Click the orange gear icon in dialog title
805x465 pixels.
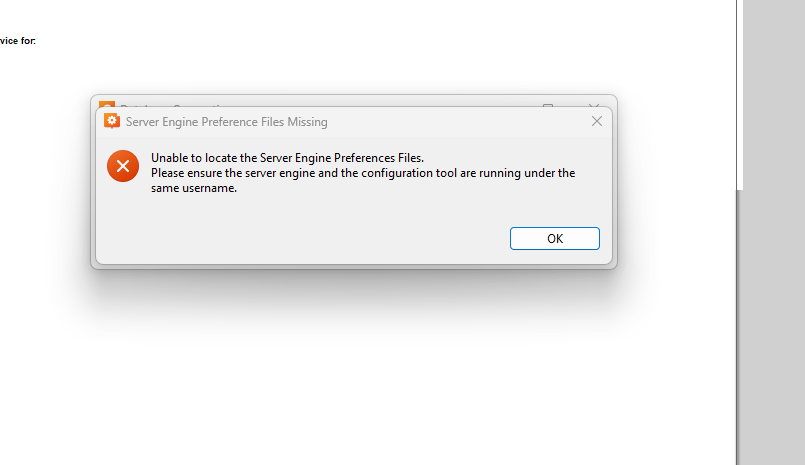(112, 121)
